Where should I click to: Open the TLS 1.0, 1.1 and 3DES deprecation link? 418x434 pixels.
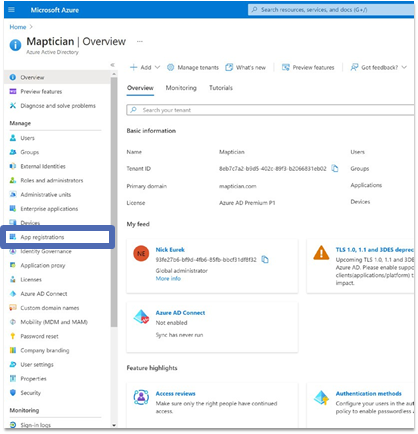pos(375,250)
